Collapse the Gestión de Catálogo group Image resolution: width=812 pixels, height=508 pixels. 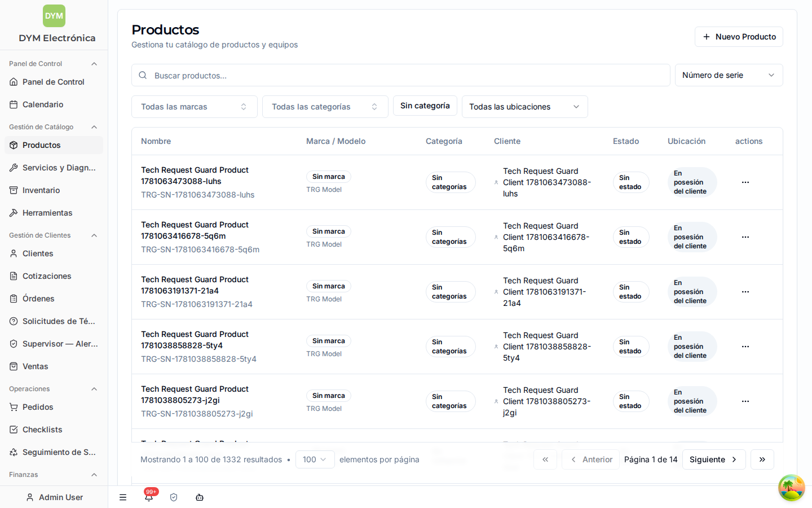coord(94,127)
